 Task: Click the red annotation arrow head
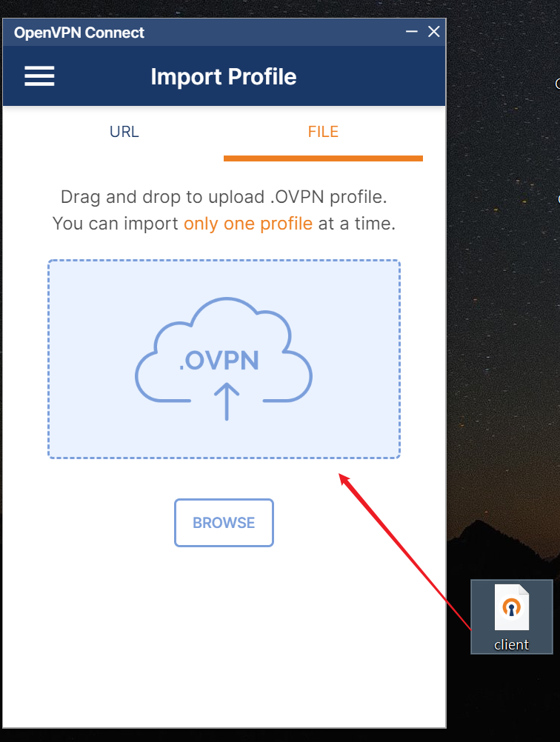click(344, 478)
